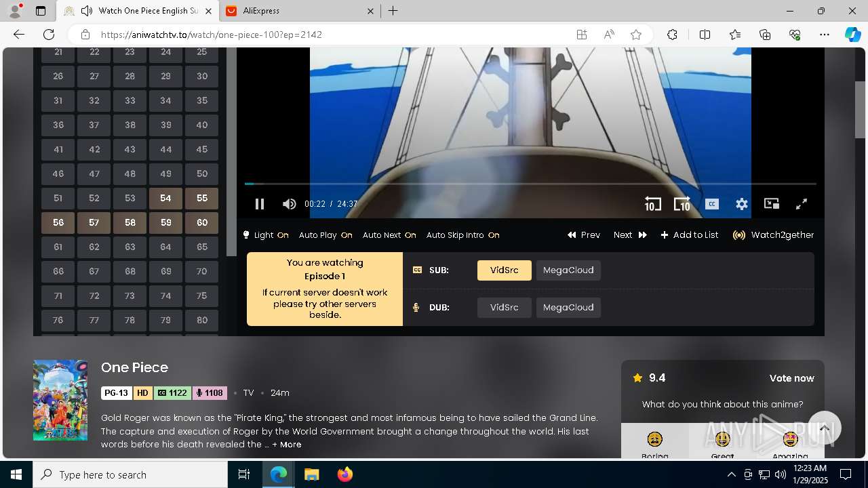
Task: Refresh the current page
Action: (x=49, y=35)
